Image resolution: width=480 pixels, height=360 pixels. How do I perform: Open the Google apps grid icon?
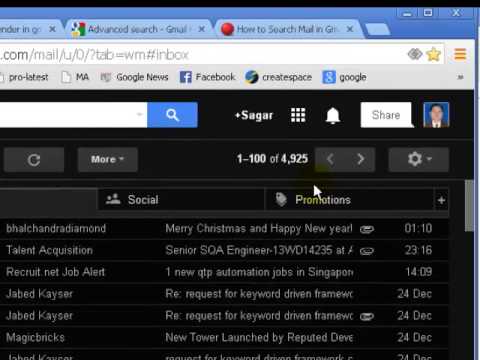(298, 115)
